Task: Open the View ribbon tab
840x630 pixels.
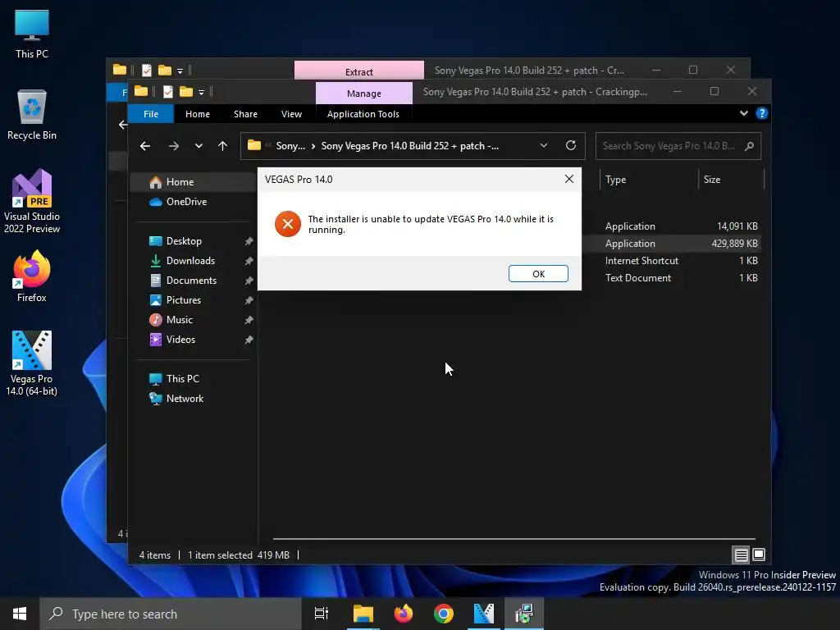Action: click(291, 114)
